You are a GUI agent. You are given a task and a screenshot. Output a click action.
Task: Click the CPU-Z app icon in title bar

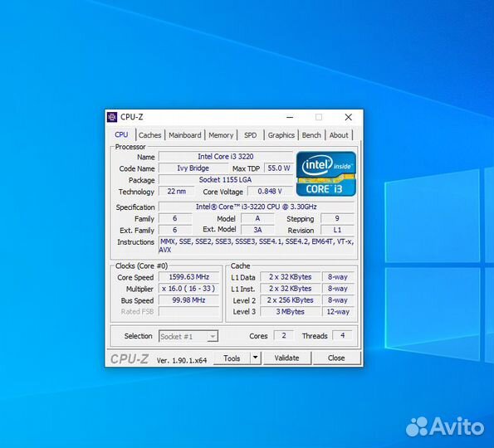tap(112, 117)
